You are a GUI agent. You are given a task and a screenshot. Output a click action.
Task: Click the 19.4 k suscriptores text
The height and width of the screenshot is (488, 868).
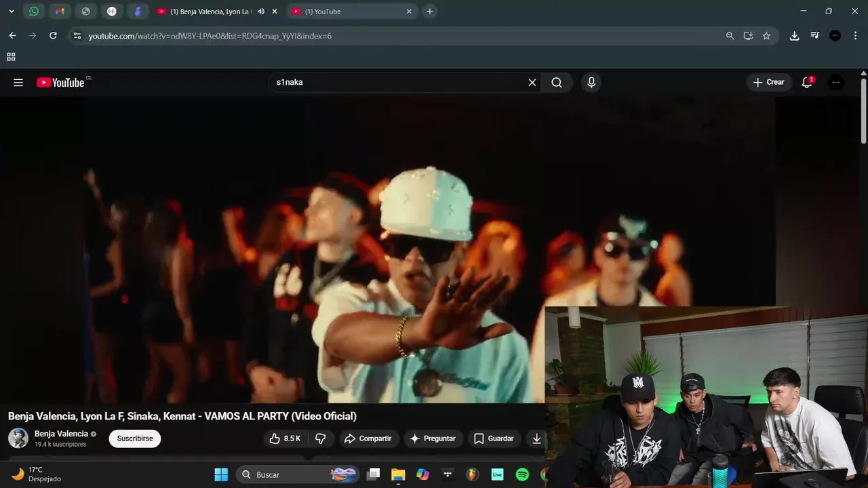60,445
